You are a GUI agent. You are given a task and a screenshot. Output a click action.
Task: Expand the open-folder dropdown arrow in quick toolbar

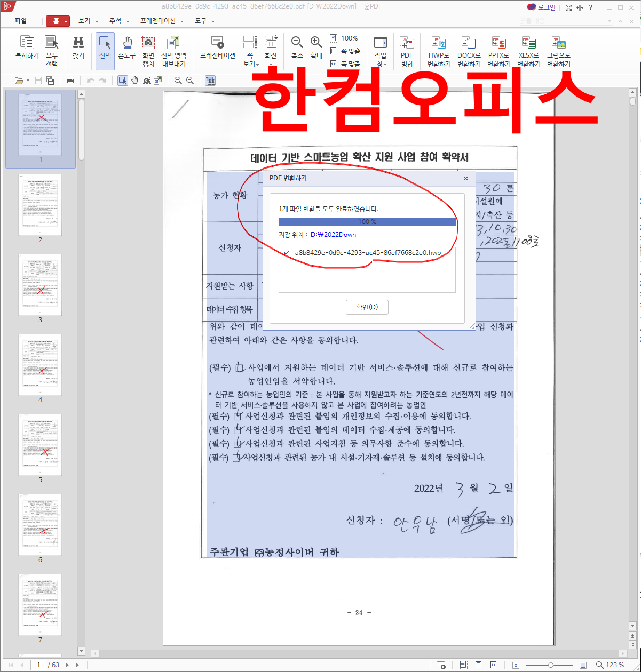tap(28, 81)
